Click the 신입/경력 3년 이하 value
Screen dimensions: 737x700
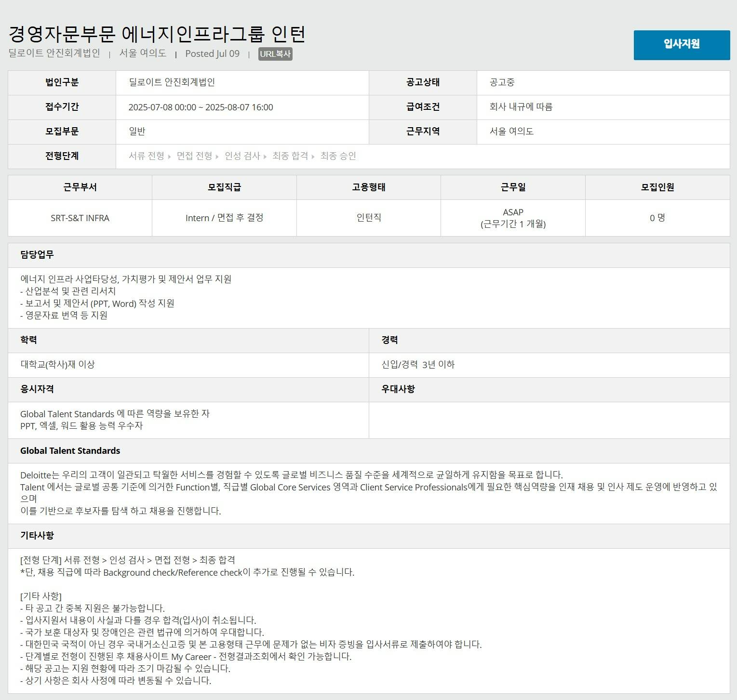pyautogui.click(x=418, y=365)
